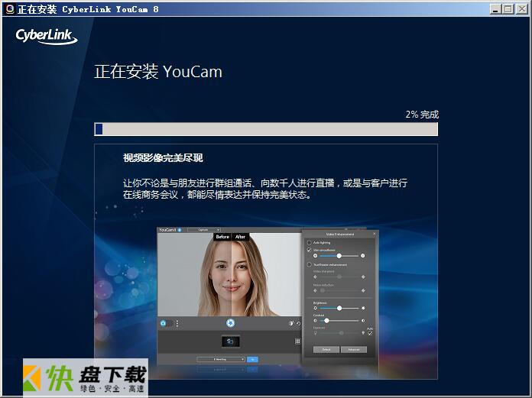Open the three-dot options menu beside mode switch
The image size is (532, 398).
[x=177, y=323]
